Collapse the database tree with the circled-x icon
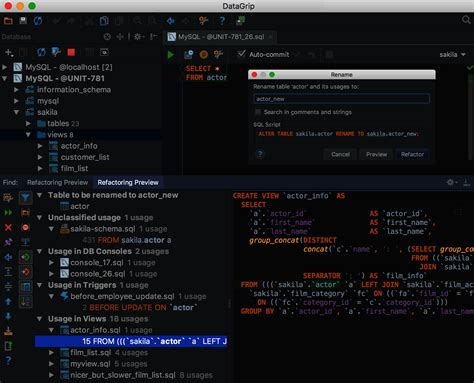This screenshot has width=474, height=383. coord(107,37)
